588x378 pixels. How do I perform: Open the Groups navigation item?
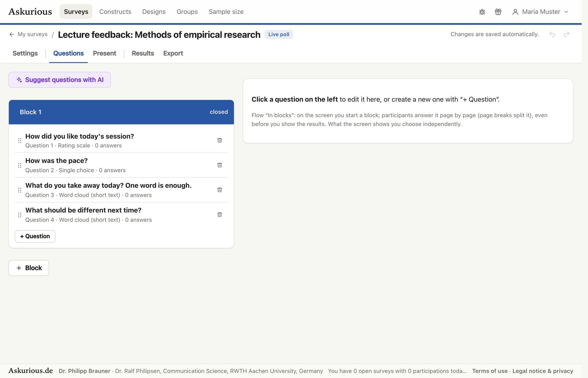coord(187,12)
